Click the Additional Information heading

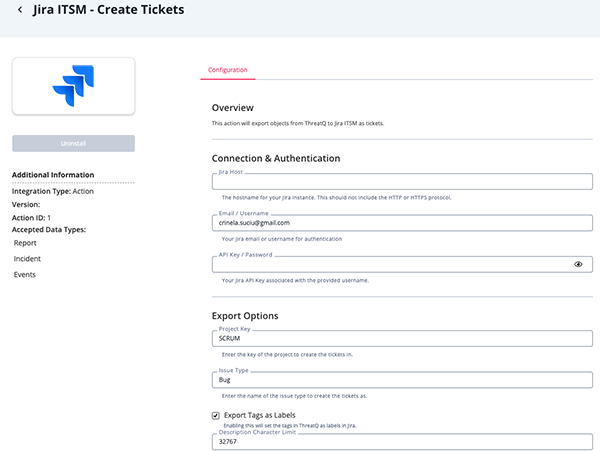click(53, 175)
